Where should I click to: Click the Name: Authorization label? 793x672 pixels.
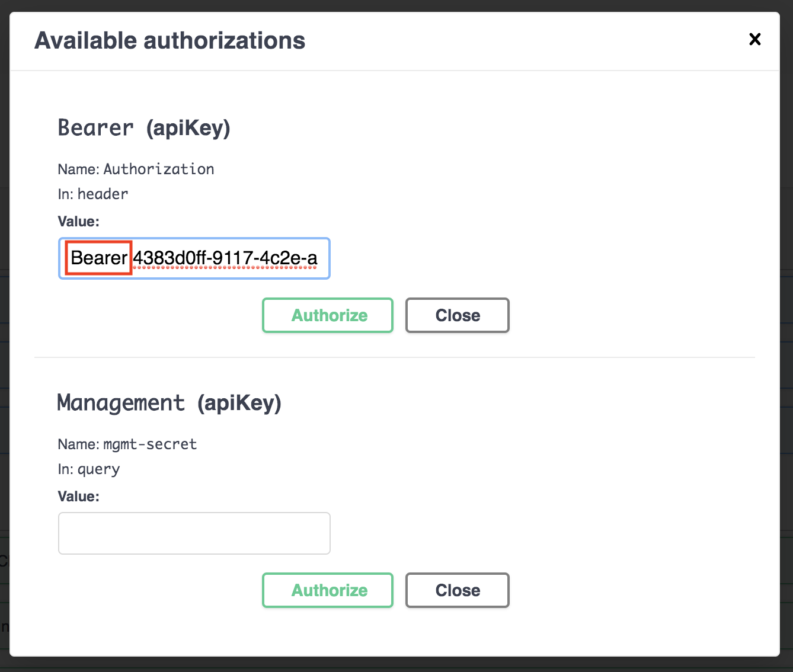point(136,169)
